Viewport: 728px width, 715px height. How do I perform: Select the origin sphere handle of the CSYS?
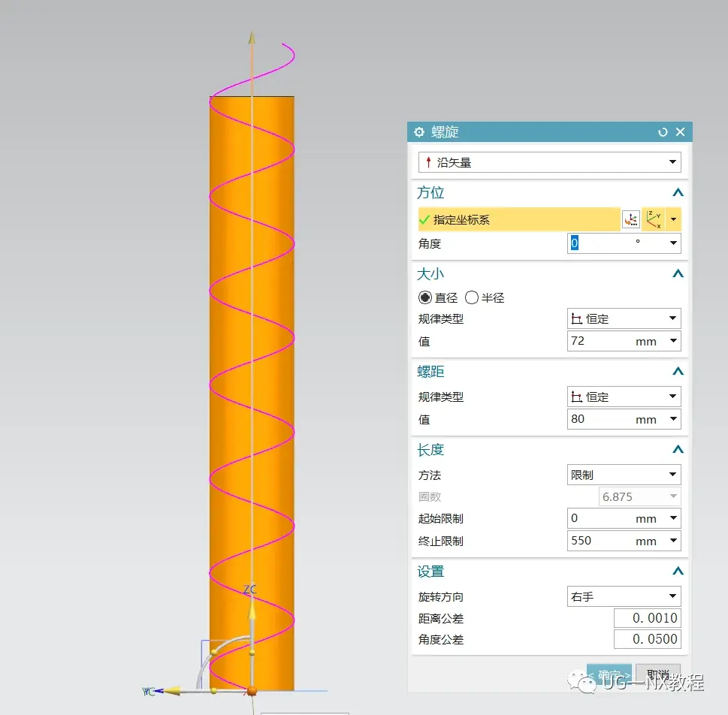click(x=252, y=690)
